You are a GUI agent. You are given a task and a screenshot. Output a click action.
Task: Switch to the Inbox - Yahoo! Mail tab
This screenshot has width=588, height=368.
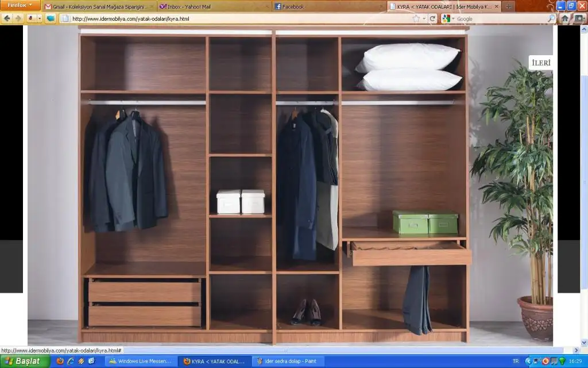pos(214,6)
